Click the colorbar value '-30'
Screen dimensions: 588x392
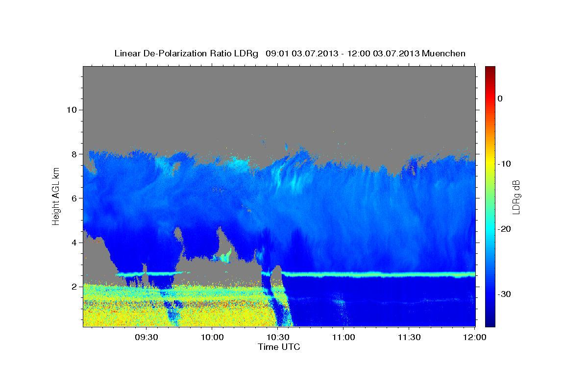click(x=504, y=294)
